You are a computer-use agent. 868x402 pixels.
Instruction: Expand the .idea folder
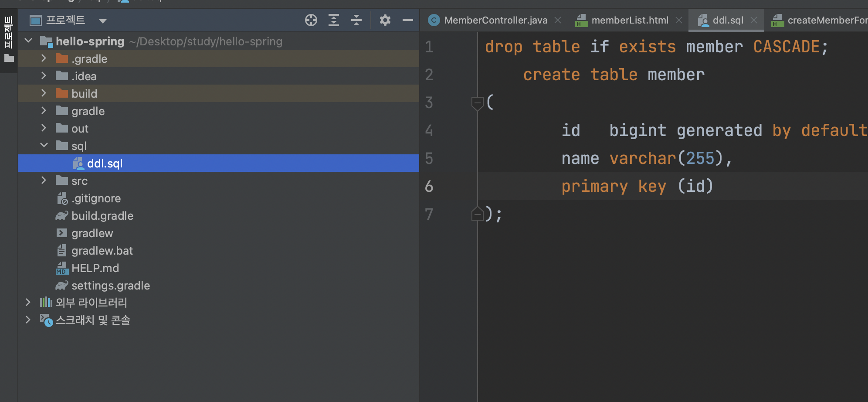click(x=44, y=76)
